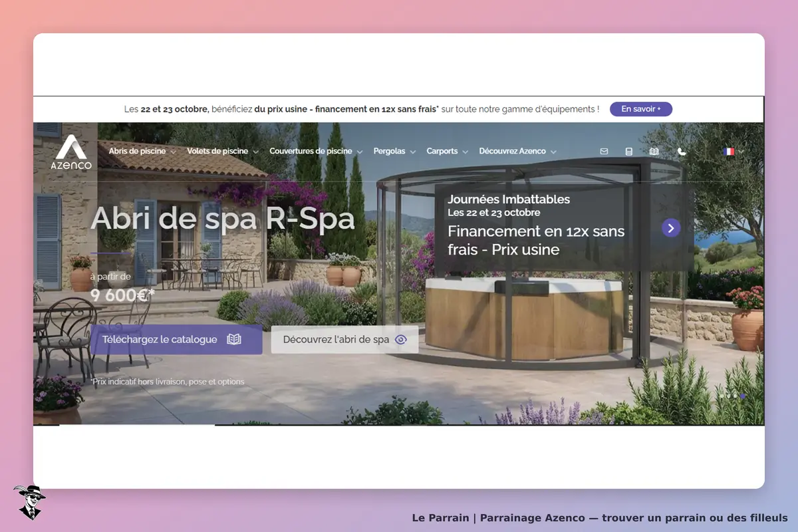Click the En savoir + button
Viewport: 798px width, 532px height.
coord(641,109)
